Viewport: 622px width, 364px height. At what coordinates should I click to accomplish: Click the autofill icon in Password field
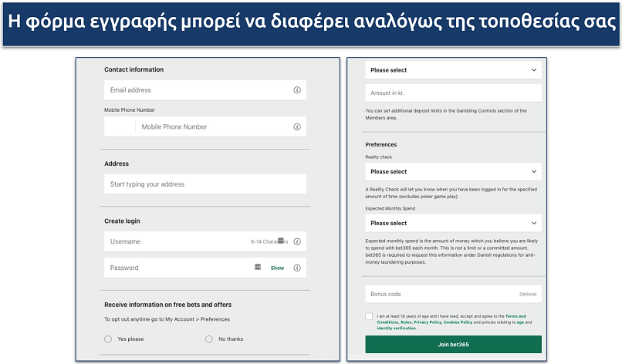pos(258,267)
